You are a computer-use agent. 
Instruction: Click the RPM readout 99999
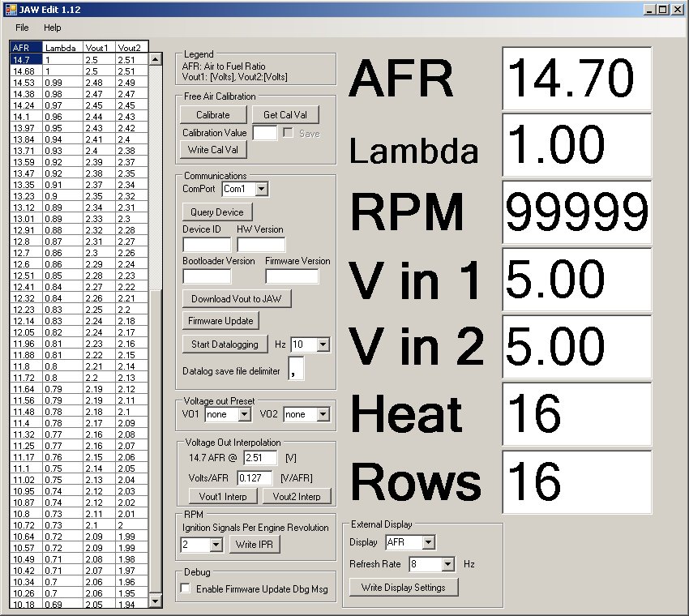(x=576, y=212)
